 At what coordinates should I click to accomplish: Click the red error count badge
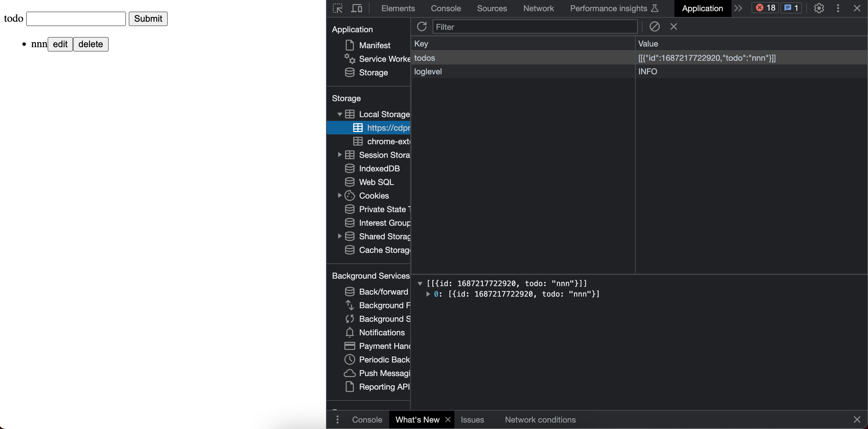point(765,8)
